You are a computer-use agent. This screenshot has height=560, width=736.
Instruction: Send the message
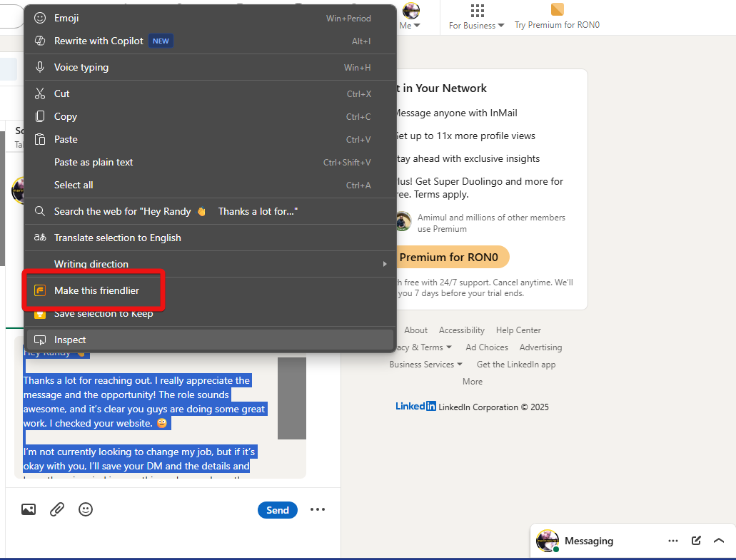tap(278, 510)
